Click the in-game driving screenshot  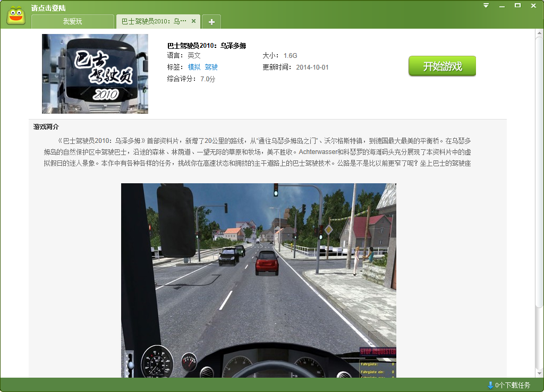(258, 280)
